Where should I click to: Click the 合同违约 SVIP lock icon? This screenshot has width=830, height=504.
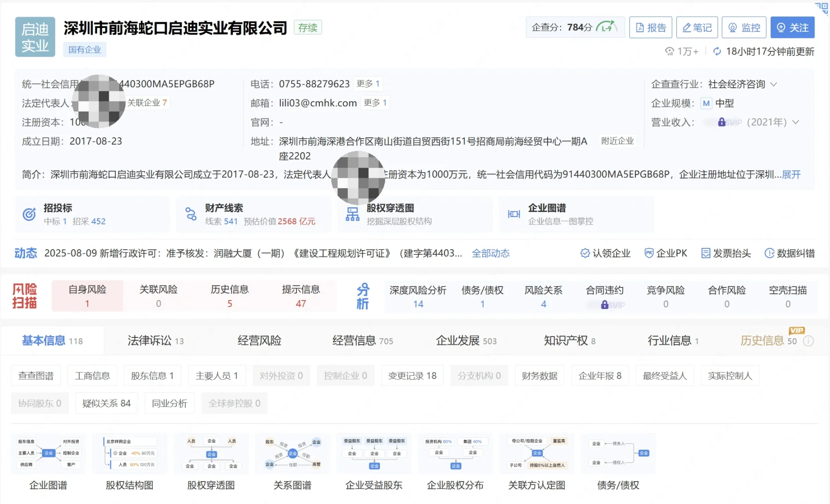pyautogui.click(x=605, y=305)
